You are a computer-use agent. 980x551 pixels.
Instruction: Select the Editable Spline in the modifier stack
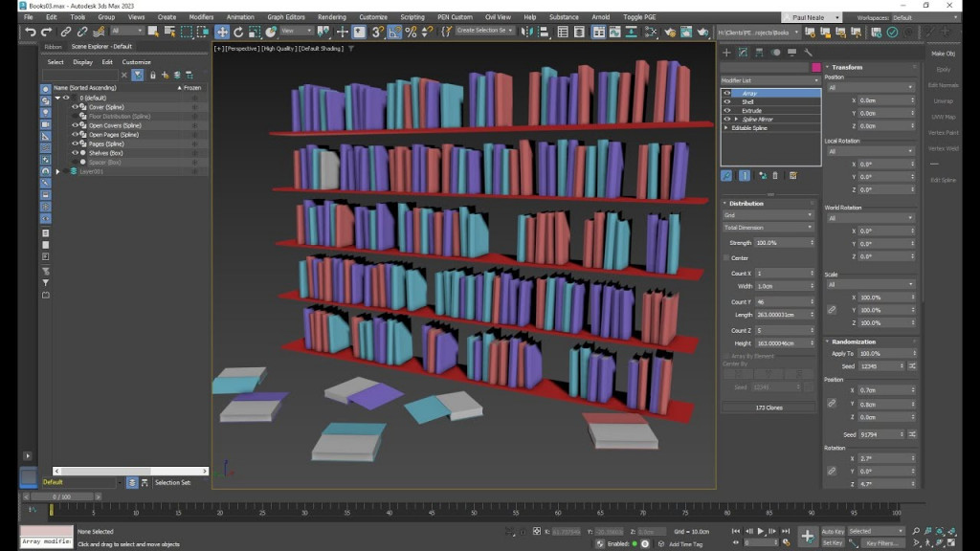click(752, 126)
